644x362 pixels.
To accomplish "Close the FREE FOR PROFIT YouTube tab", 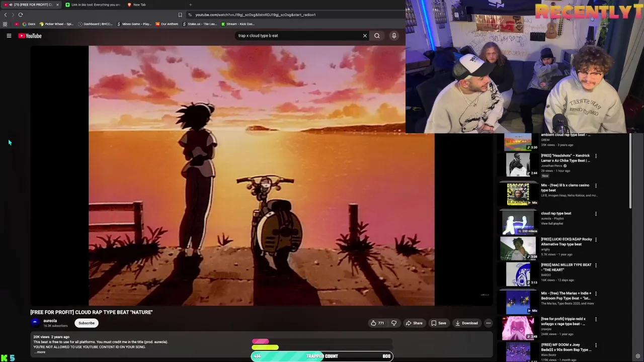I will 57,5.
